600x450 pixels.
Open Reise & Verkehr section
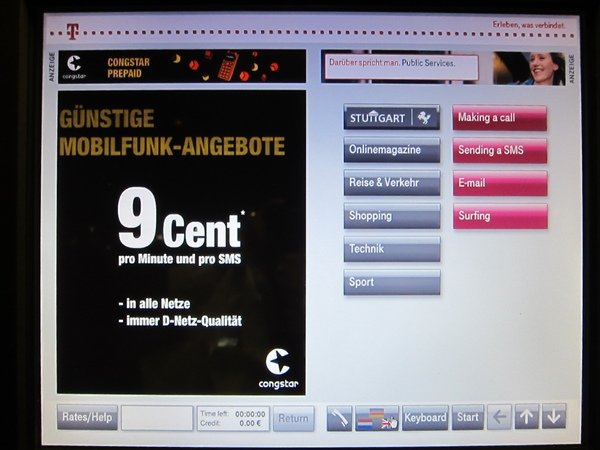[x=392, y=183]
